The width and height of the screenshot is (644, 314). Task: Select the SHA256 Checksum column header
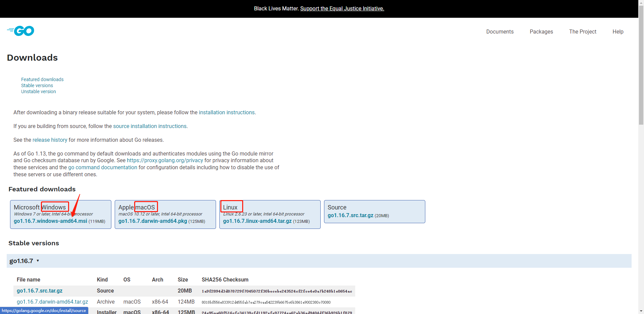pos(225,279)
